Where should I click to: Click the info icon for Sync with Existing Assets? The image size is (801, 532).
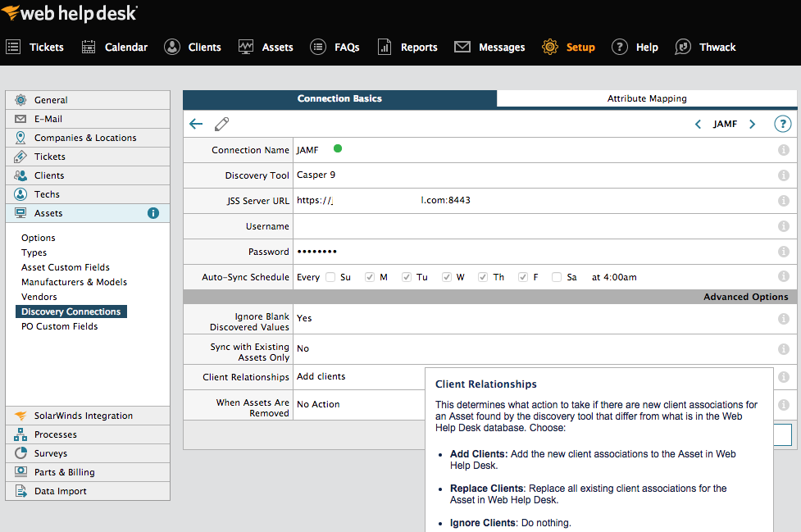click(x=784, y=348)
